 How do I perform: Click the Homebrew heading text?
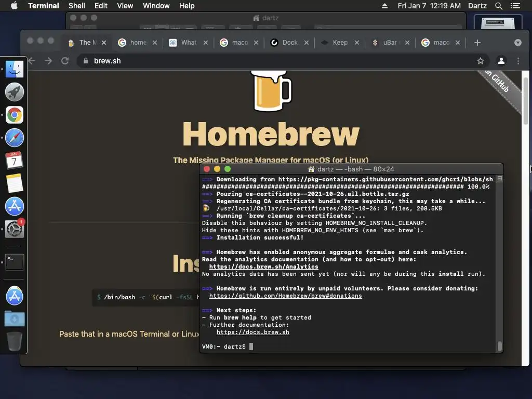coord(271,134)
